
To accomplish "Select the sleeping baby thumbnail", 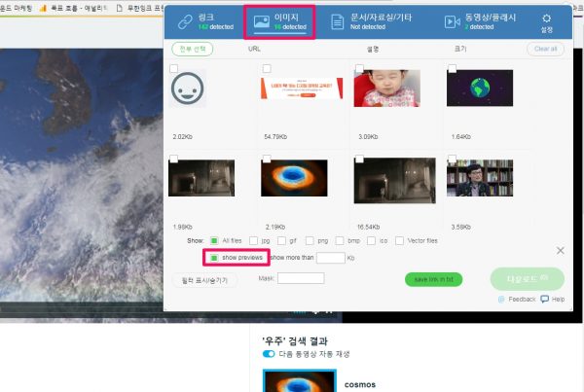I will (x=387, y=89).
